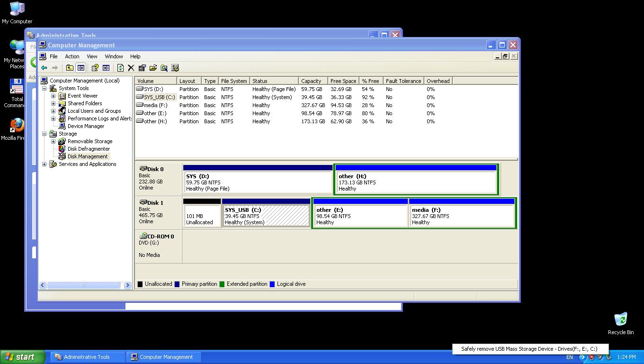Click the Delete X toolbar icon

tap(131, 68)
